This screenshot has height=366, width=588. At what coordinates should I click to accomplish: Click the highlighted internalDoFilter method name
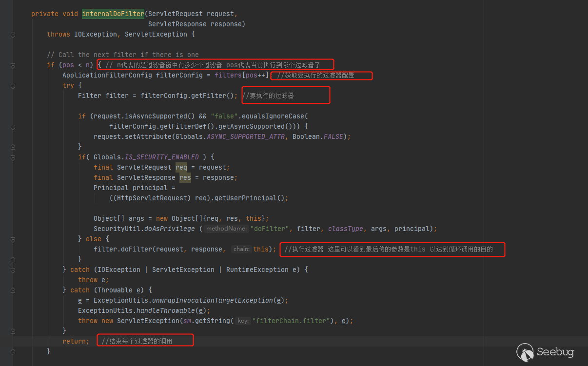(x=113, y=14)
